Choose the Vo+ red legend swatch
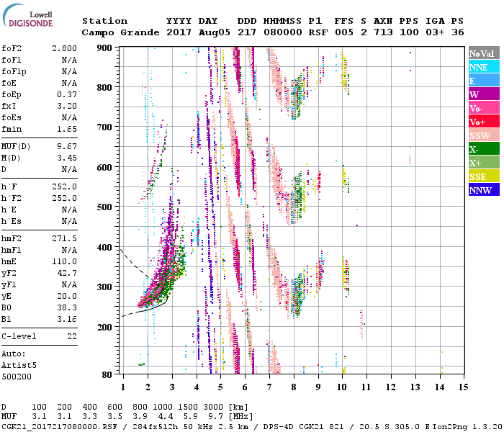The image size is (504, 432). [x=483, y=122]
